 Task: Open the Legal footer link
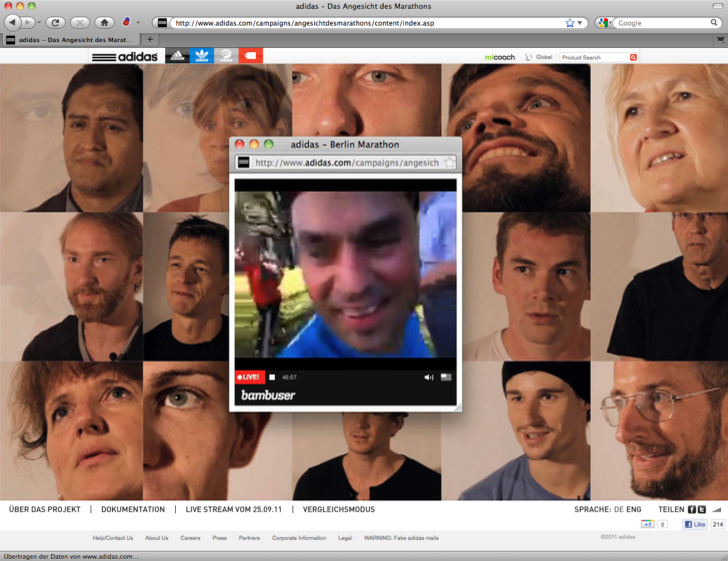coord(345,538)
